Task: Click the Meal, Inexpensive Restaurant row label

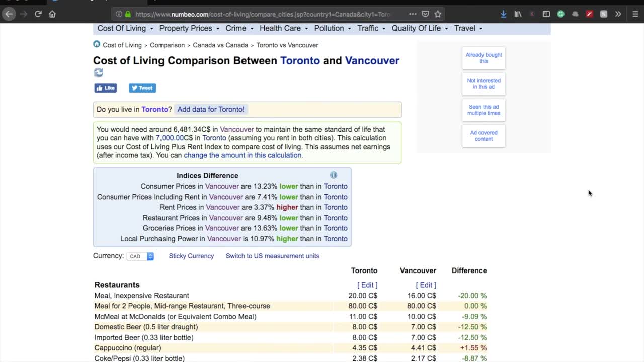Action: click(142, 296)
